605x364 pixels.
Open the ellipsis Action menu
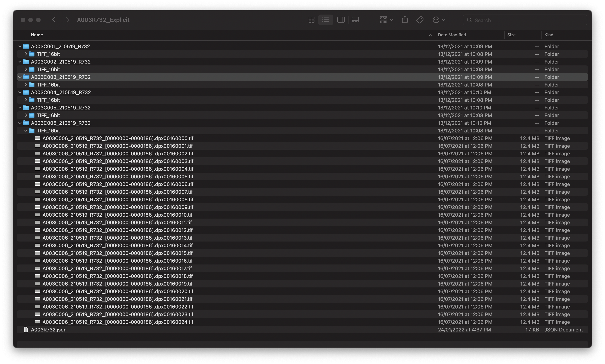[x=439, y=20]
